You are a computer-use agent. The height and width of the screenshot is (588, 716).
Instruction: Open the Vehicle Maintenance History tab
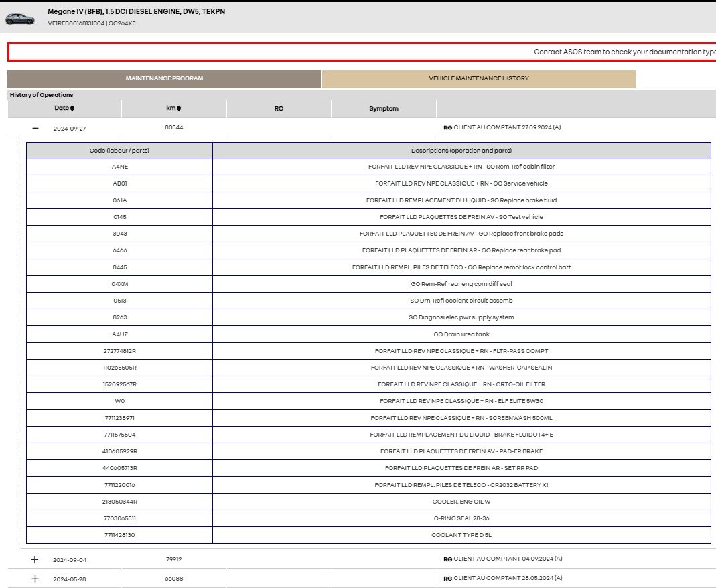(x=478, y=79)
